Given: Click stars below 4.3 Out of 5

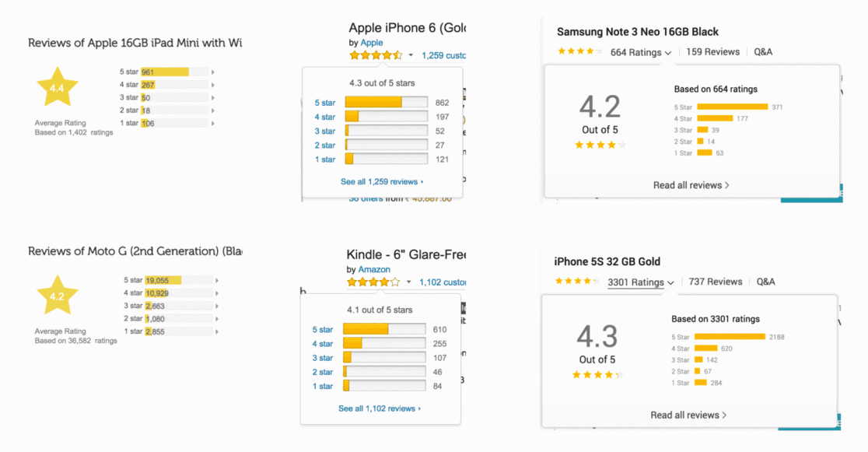Looking at the screenshot, I should [x=598, y=375].
